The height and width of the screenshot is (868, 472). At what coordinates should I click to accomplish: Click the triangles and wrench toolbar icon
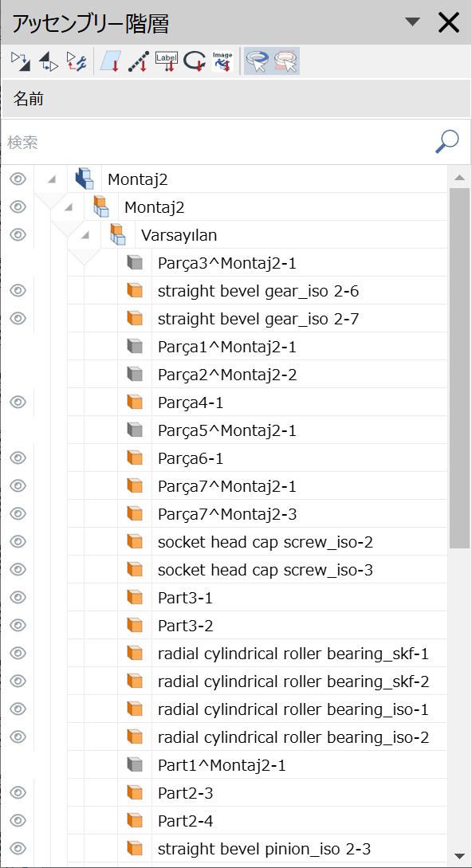click(x=77, y=61)
